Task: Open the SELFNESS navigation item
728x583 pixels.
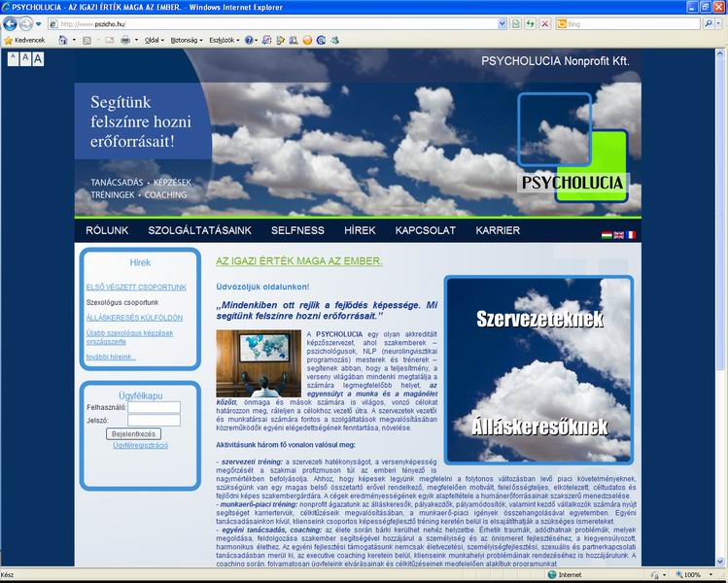Action: 297,230
